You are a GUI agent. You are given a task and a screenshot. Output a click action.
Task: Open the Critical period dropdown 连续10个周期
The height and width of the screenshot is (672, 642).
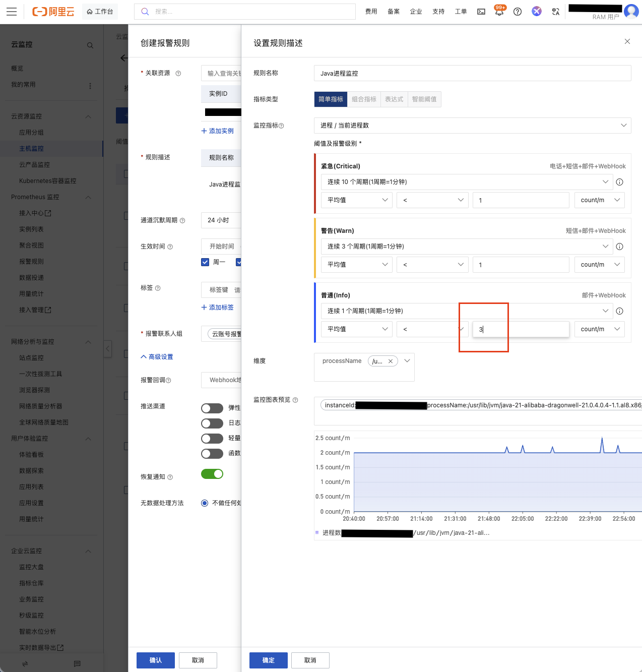point(466,182)
